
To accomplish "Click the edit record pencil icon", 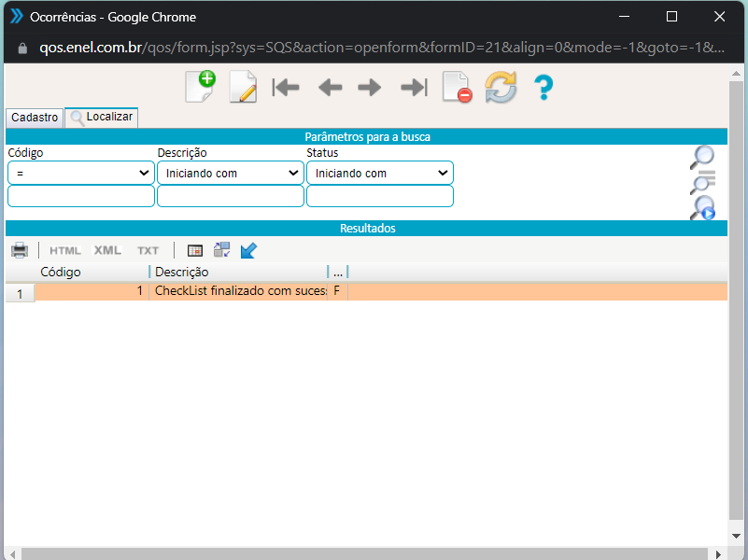I will tap(243, 88).
